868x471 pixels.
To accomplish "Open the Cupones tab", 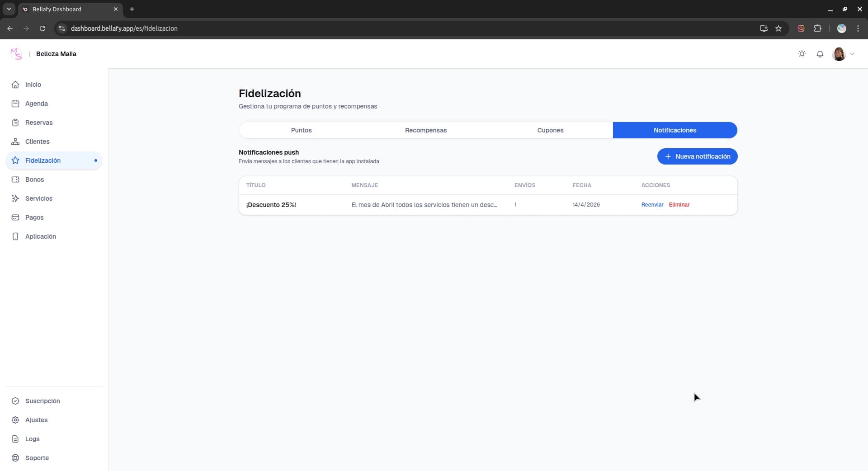I will [550, 130].
